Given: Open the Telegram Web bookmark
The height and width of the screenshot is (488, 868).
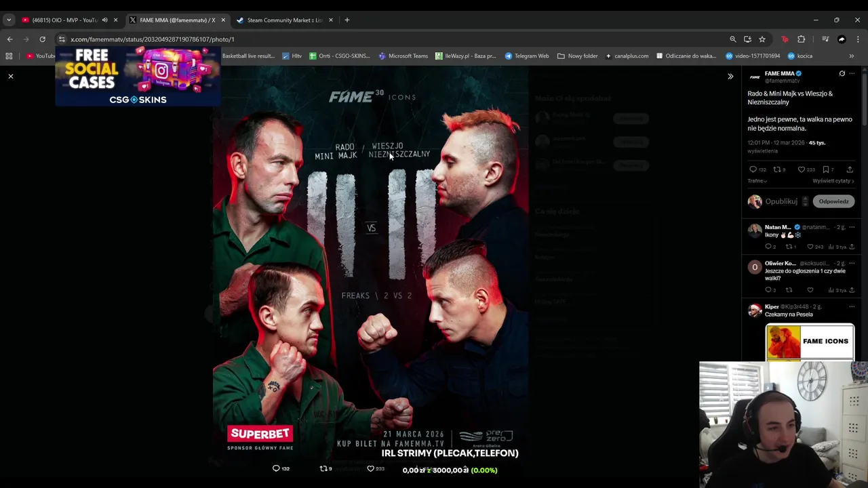Looking at the screenshot, I should 527,56.
